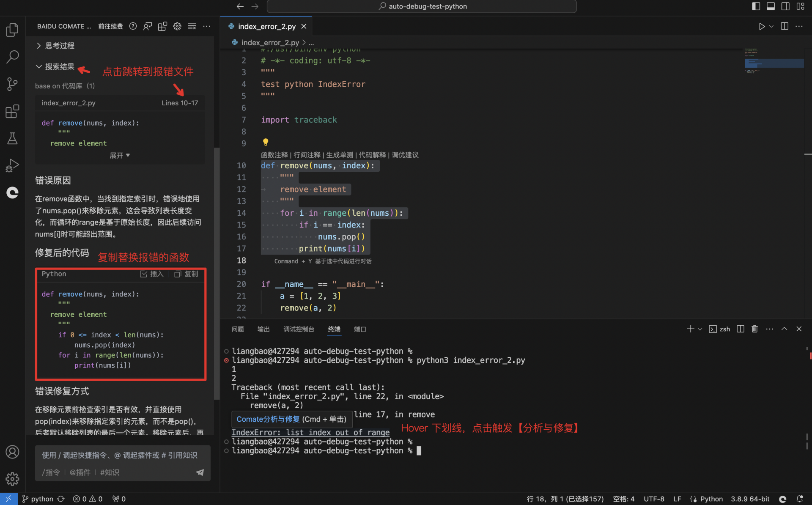Image resolution: width=812 pixels, height=505 pixels.
Task: Open the Customize Layout control
Action: [801, 6]
